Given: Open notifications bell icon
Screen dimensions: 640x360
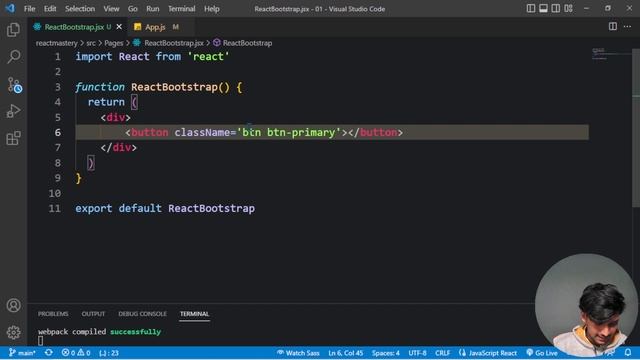Looking at the screenshot, I should [628, 352].
